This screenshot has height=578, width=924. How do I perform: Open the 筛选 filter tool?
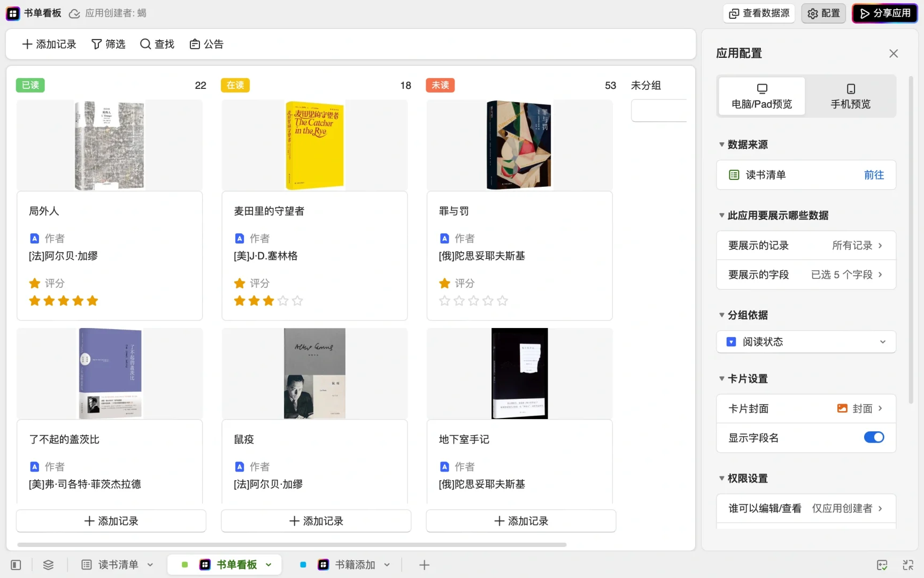click(109, 44)
